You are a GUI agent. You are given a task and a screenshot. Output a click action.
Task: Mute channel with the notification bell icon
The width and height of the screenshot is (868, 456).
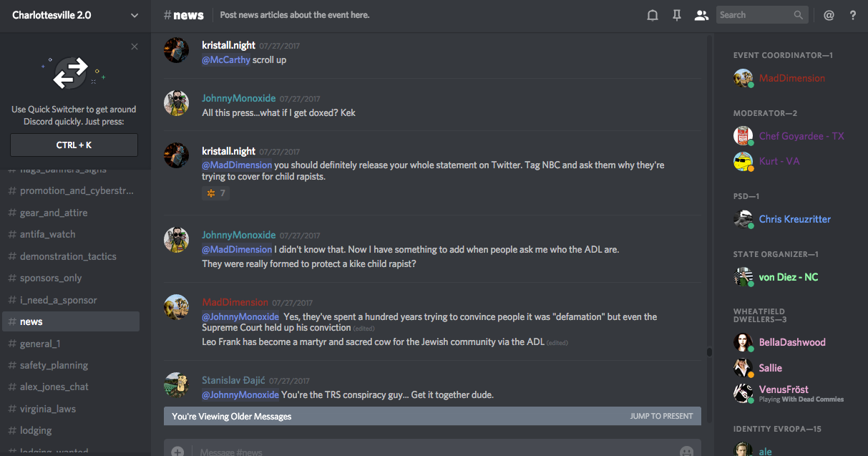pyautogui.click(x=653, y=15)
